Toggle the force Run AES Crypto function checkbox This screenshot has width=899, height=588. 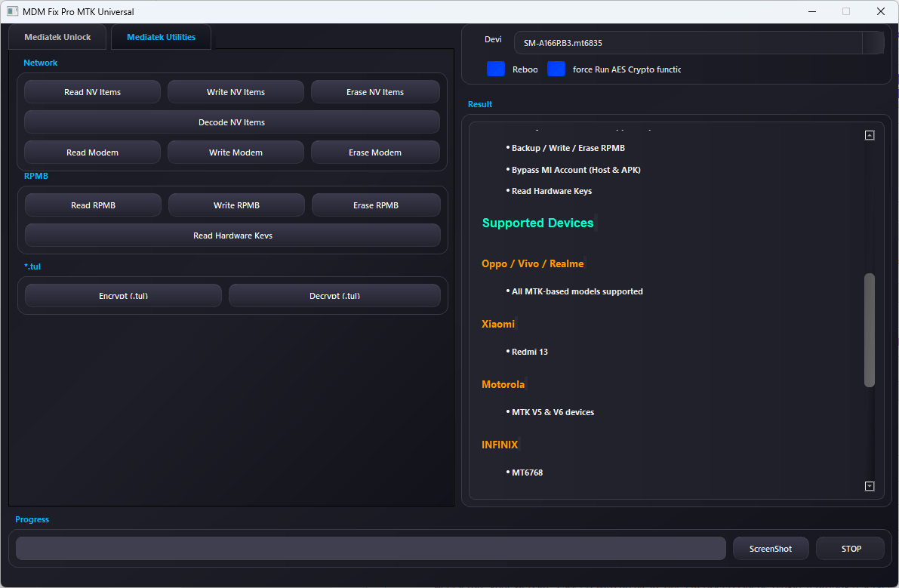click(556, 69)
